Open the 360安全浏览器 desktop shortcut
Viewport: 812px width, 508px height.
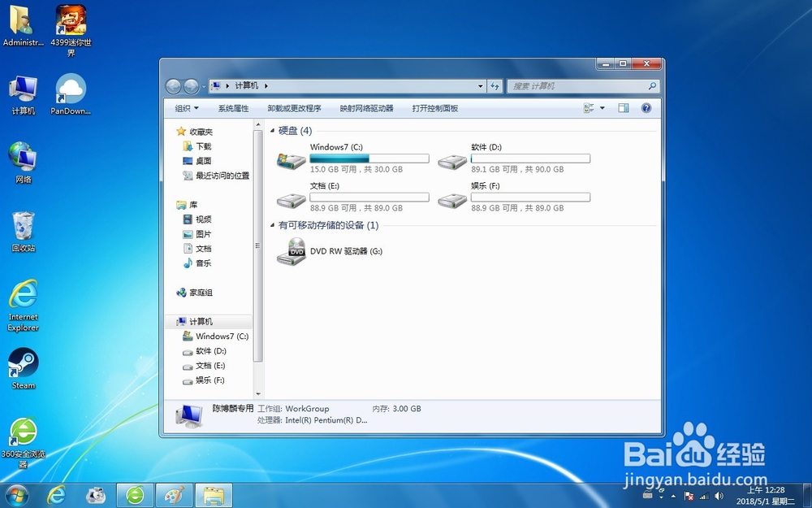pyautogui.click(x=24, y=443)
